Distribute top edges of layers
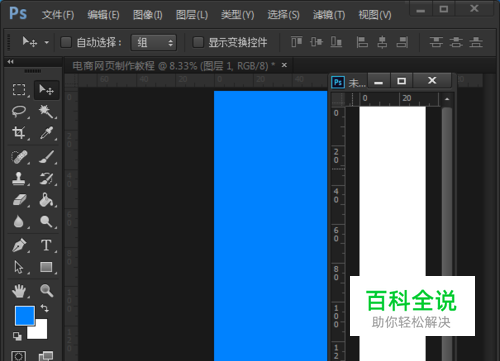This screenshot has height=361, width=500. point(436,42)
